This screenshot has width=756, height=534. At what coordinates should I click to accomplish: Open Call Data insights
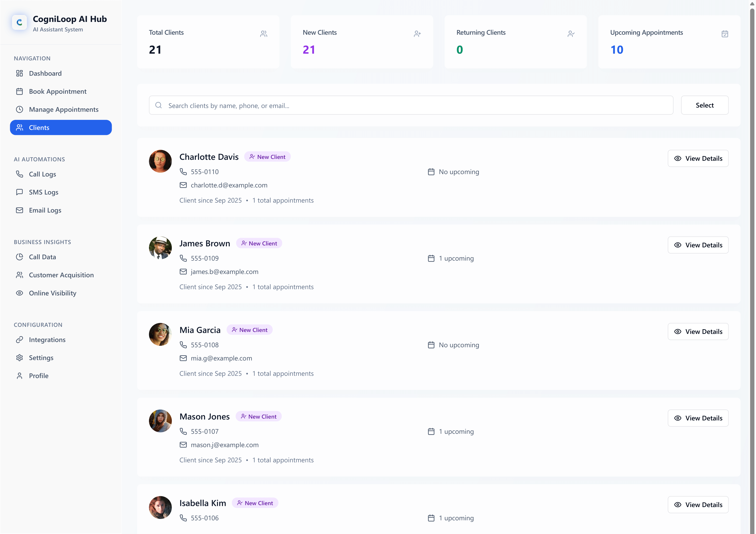pyautogui.click(x=42, y=257)
